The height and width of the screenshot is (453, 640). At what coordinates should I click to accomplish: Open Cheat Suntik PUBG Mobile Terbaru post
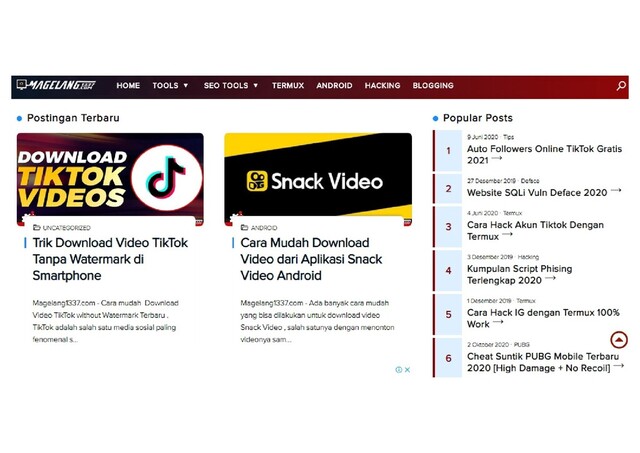pyautogui.click(x=543, y=362)
